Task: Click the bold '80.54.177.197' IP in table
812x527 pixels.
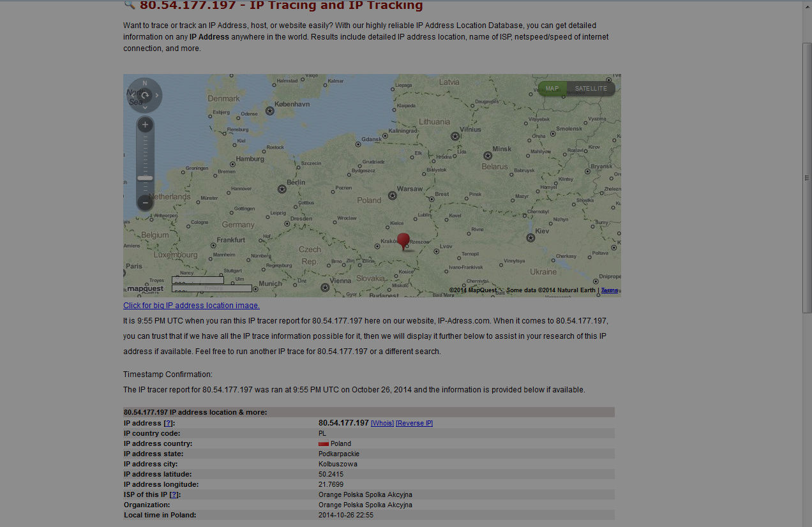Action: point(343,423)
